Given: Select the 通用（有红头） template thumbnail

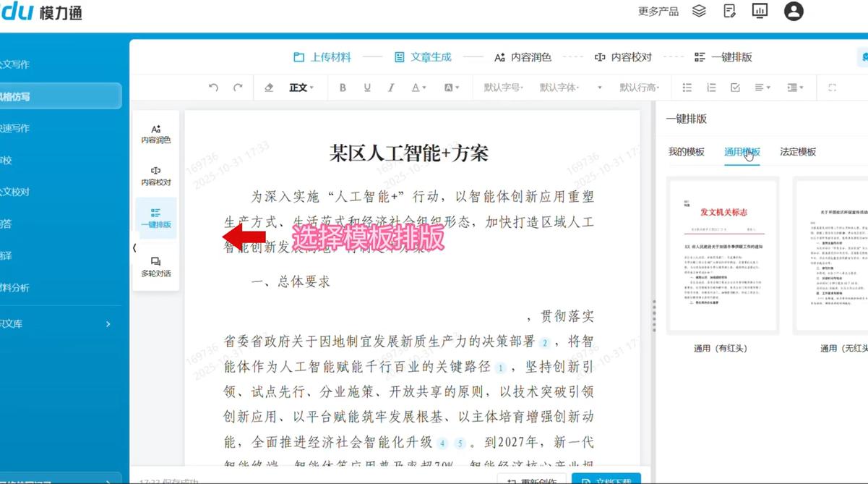Looking at the screenshot, I should [x=722, y=255].
